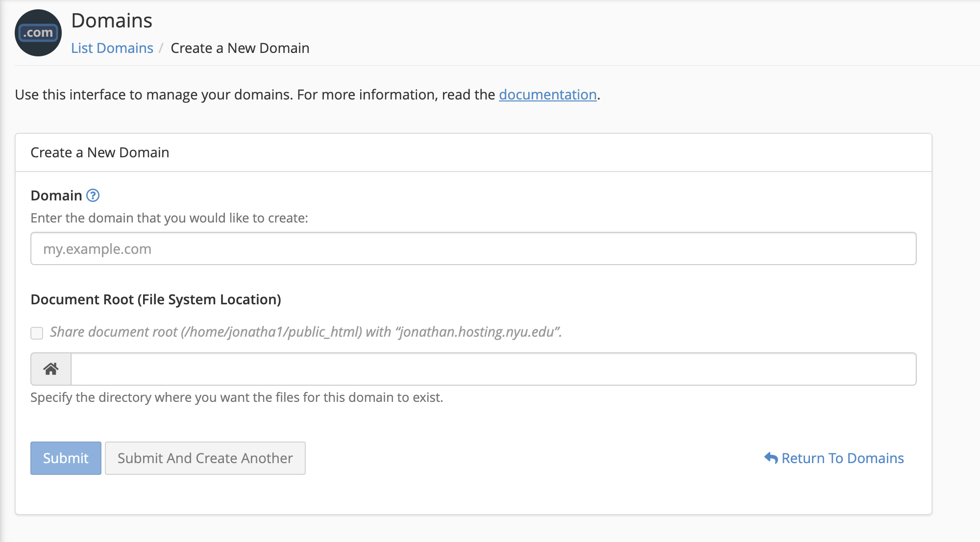Open the documentation link

click(547, 95)
